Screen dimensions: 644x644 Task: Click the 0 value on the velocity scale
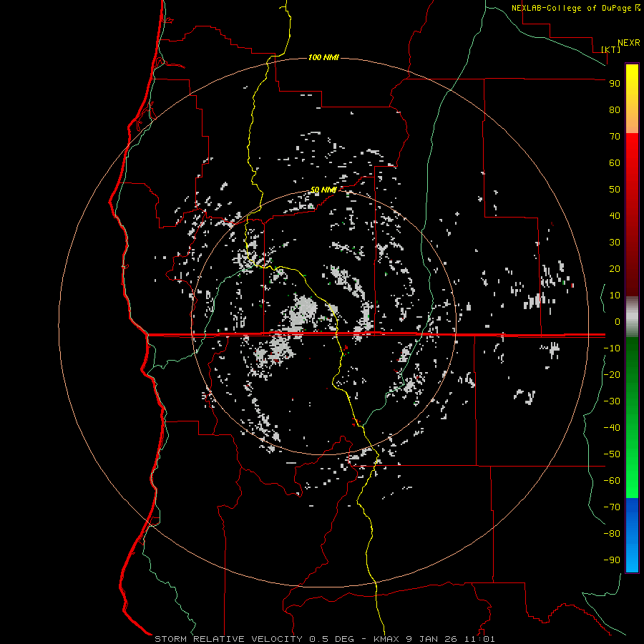(x=618, y=321)
